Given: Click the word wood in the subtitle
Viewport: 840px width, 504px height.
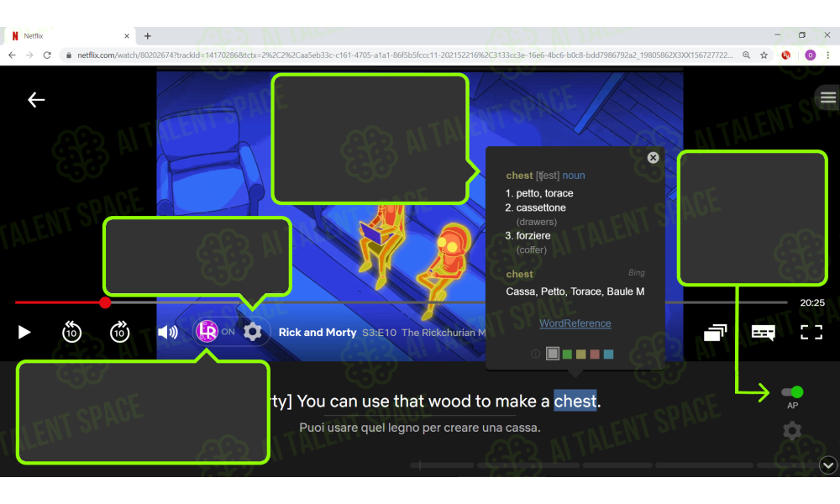Looking at the screenshot, I should (450, 401).
